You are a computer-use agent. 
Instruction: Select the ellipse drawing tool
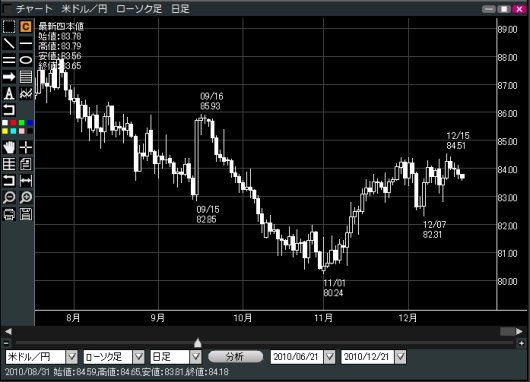pos(26,60)
